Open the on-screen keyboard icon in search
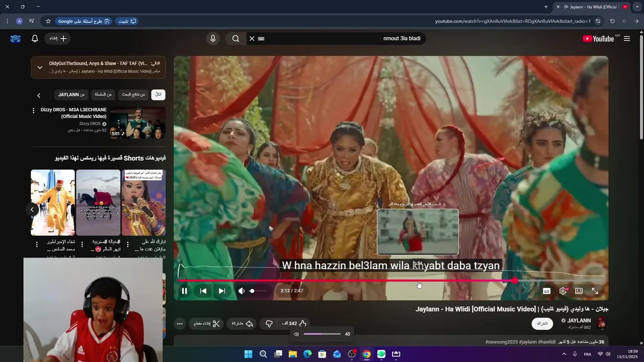The height and width of the screenshot is (362, 644). point(261,39)
